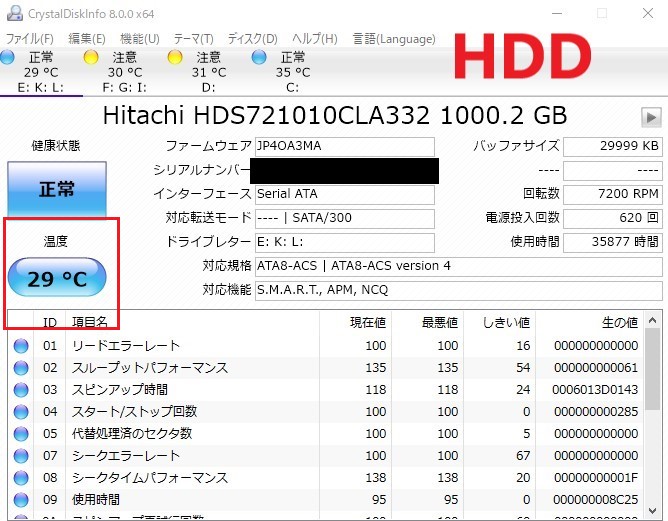Select disk tab F: G: I: at 30 °C

(125, 72)
